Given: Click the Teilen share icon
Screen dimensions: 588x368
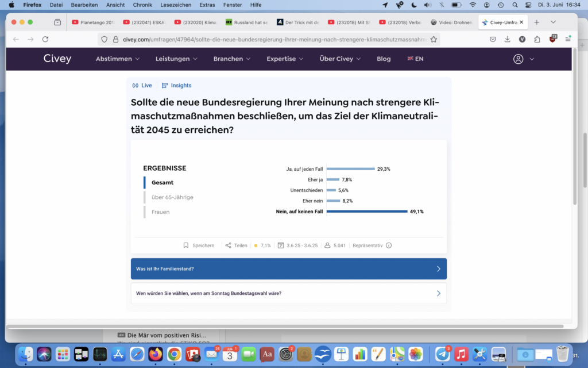Looking at the screenshot, I should tap(229, 246).
